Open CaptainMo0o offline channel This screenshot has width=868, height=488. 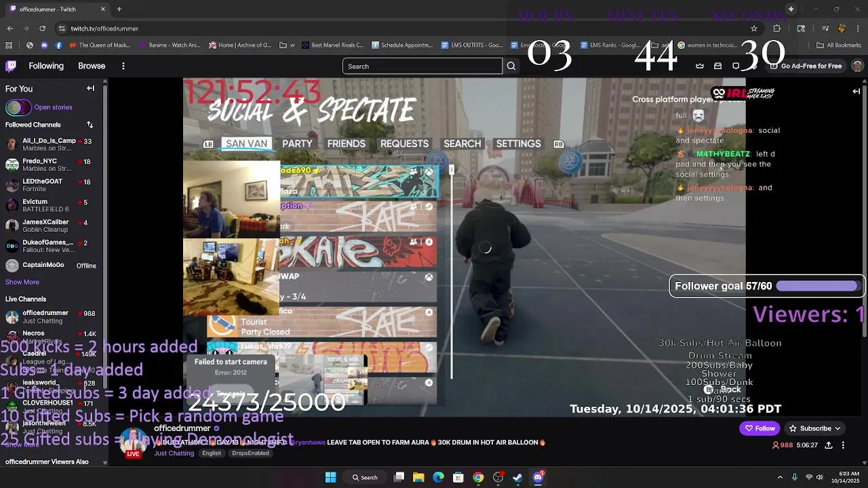[52, 266]
